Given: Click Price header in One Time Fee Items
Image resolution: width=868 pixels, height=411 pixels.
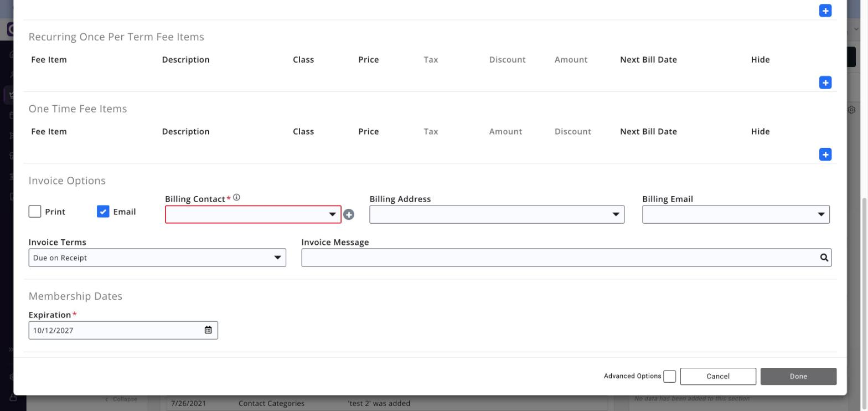Looking at the screenshot, I should pos(368,131).
